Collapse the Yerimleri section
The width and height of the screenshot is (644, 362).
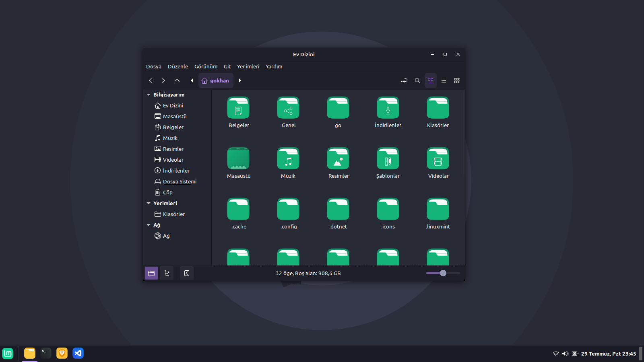tap(149, 203)
